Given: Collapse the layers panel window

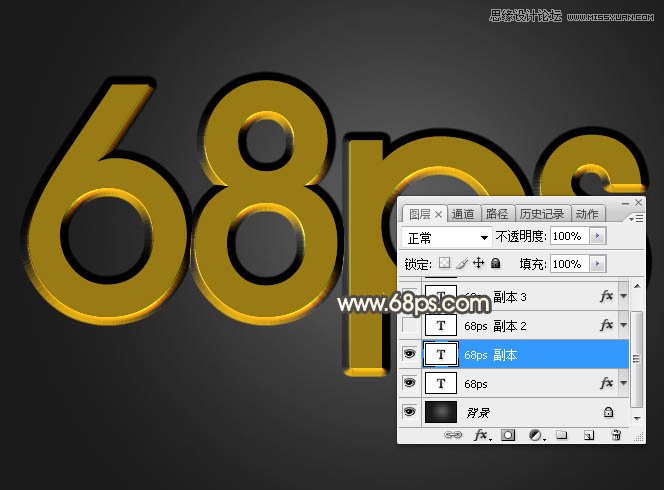Looking at the screenshot, I should pos(625,203).
